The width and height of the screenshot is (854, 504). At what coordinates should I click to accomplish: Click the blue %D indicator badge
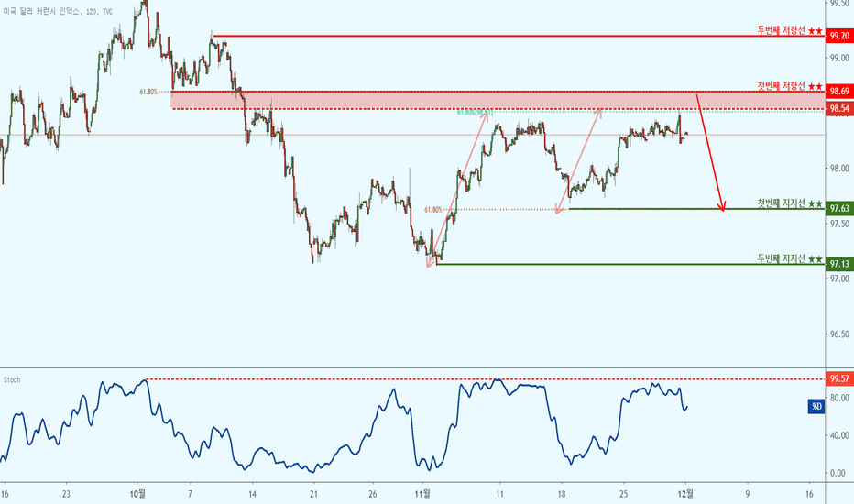coord(816,407)
